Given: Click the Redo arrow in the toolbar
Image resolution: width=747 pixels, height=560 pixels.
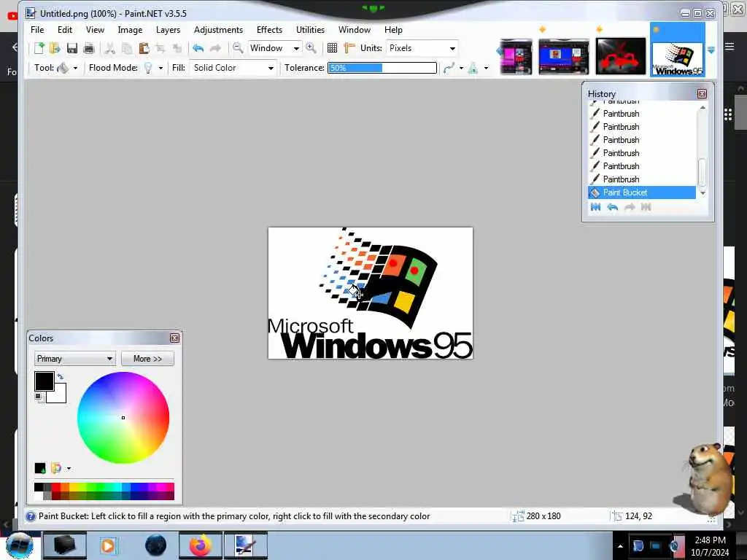Looking at the screenshot, I should 215,48.
